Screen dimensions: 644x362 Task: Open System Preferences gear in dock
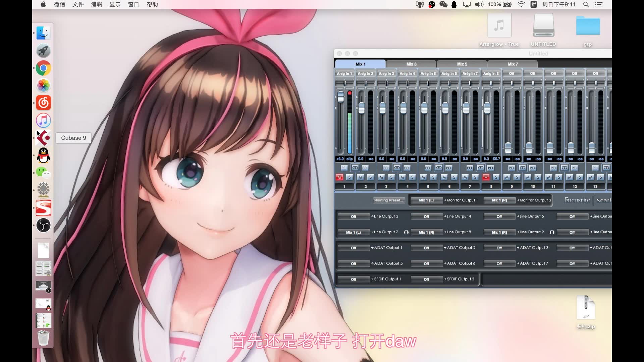tap(44, 190)
